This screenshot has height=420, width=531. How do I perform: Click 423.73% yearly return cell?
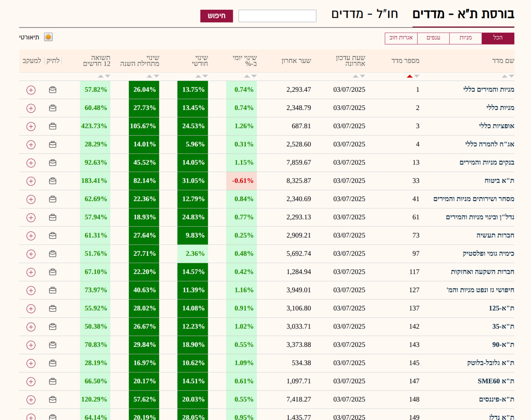pyautogui.click(x=95, y=126)
